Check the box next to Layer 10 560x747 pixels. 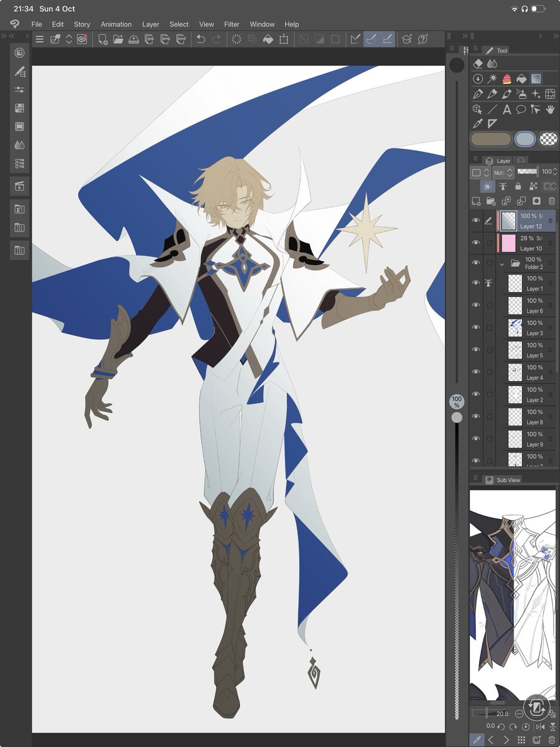(490, 243)
